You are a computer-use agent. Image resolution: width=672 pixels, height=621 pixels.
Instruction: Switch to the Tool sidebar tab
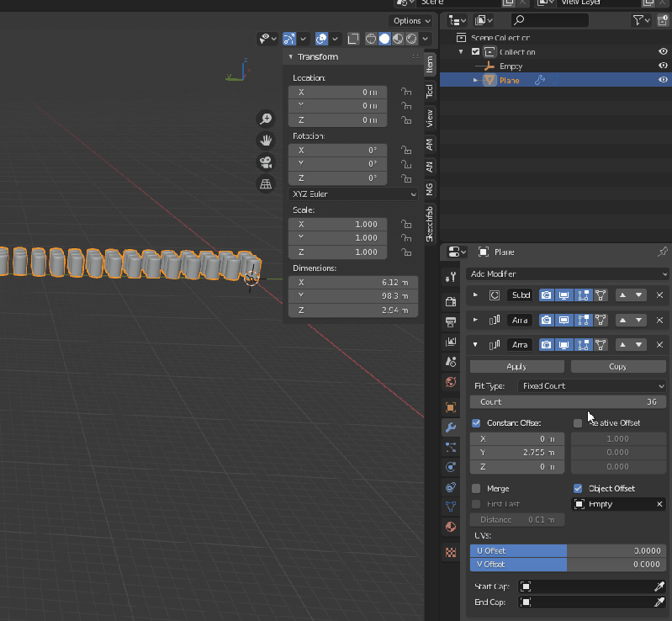pos(430,91)
